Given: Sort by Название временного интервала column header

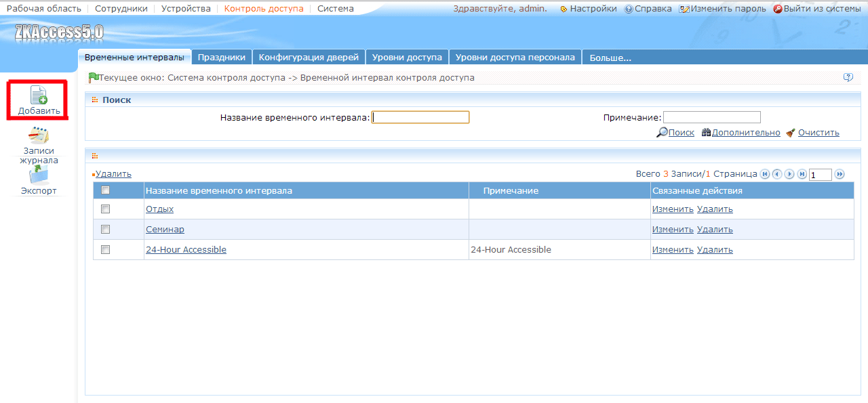Looking at the screenshot, I should pyautogui.click(x=219, y=191).
